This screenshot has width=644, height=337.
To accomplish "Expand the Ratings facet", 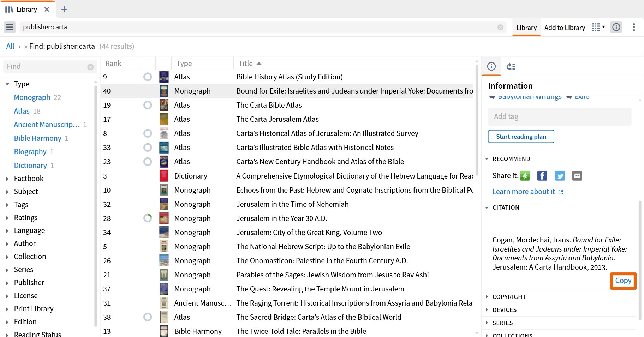I will [7, 218].
